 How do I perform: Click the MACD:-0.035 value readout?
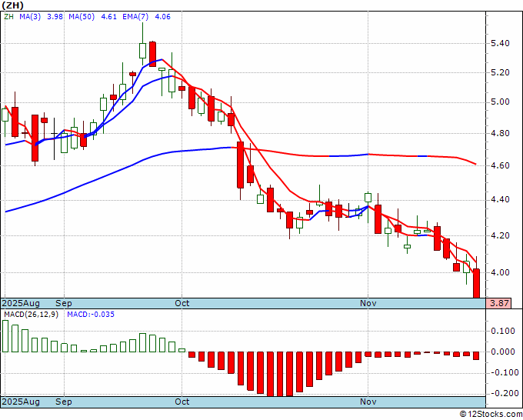coord(91,315)
